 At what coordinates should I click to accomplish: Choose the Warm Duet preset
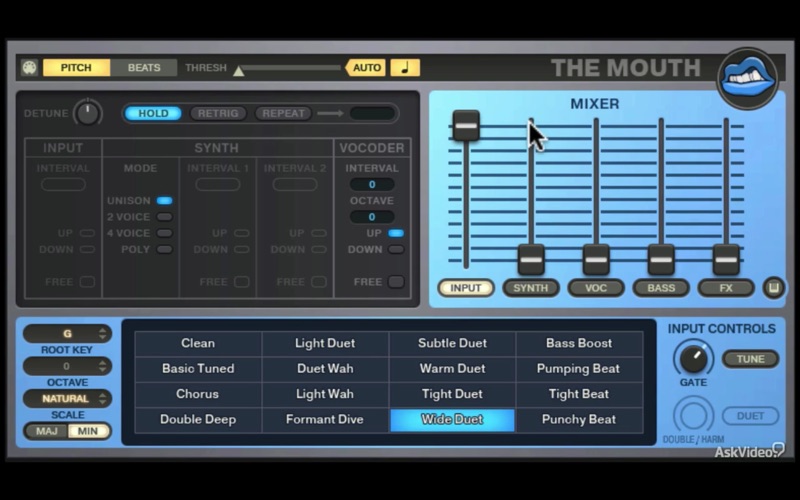pyautogui.click(x=452, y=369)
